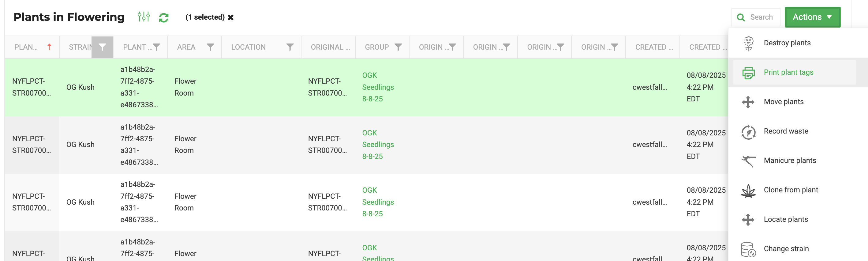Viewport: 868px width, 261px height.
Task: Click the Locate plants arrows icon
Action: (748, 220)
